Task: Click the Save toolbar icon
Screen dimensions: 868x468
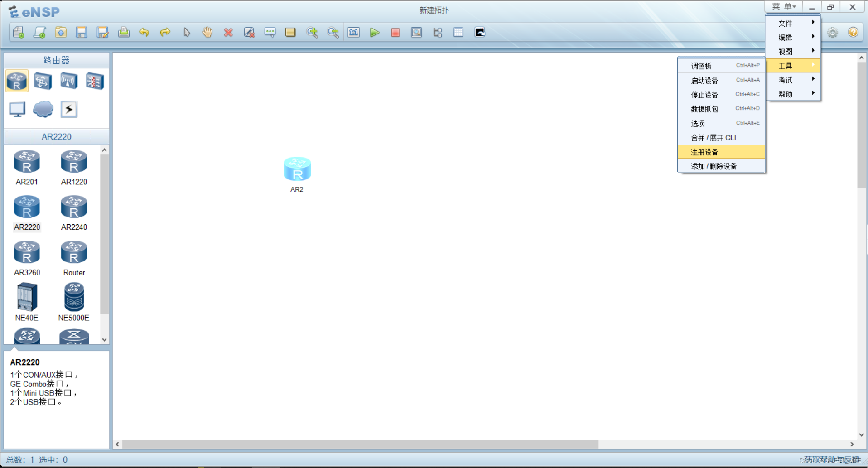Action: pyautogui.click(x=82, y=32)
